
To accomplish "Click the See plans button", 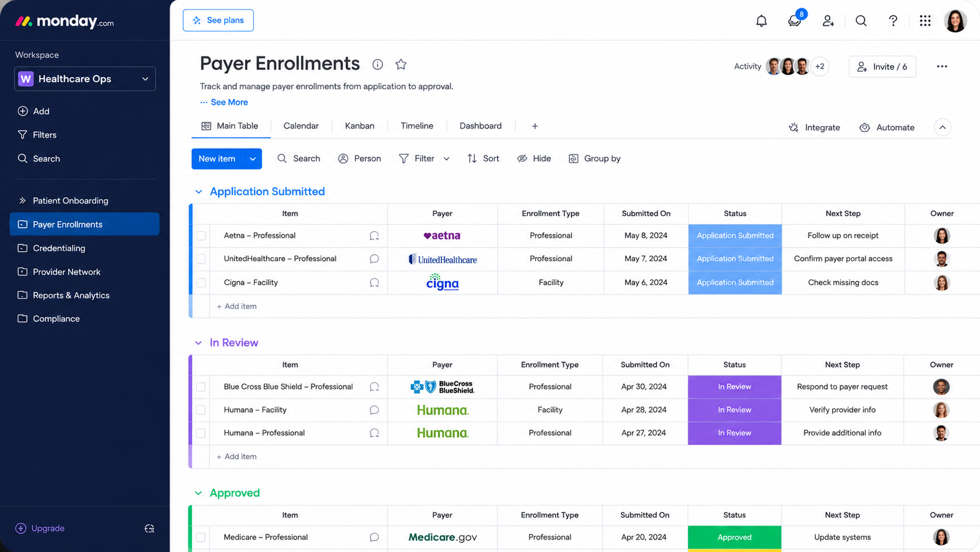I will point(218,21).
